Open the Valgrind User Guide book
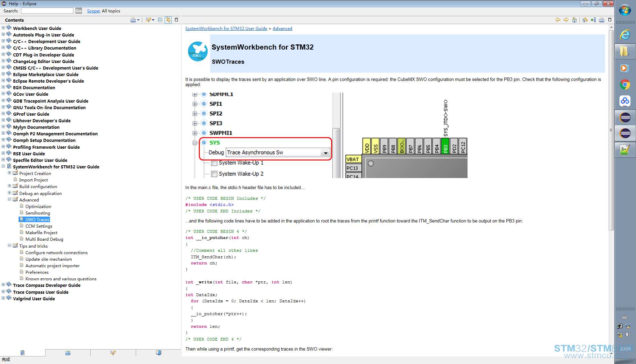The height and width of the screenshot is (364, 636). (34, 299)
